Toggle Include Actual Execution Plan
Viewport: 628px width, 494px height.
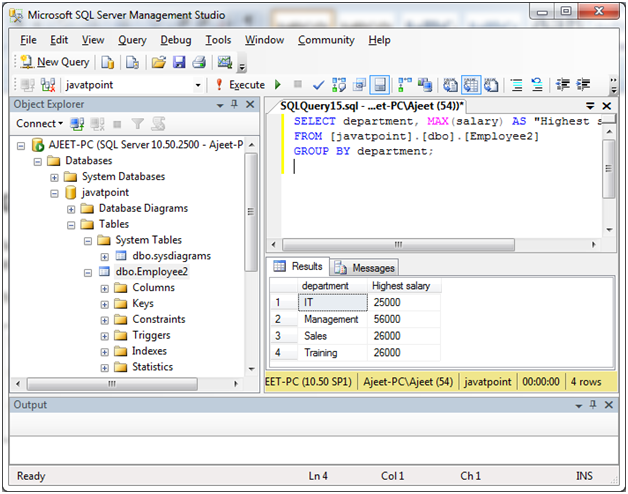tap(405, 85)
